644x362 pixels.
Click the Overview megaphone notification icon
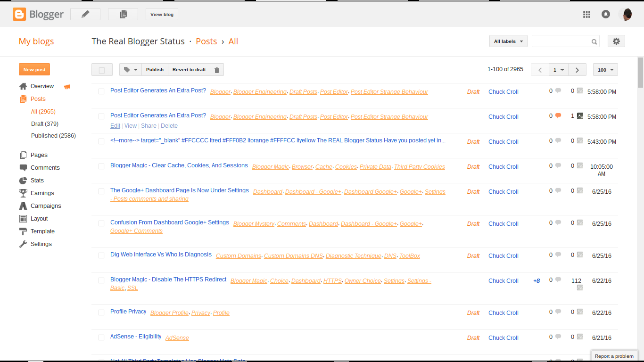click(x=67, y=87)
